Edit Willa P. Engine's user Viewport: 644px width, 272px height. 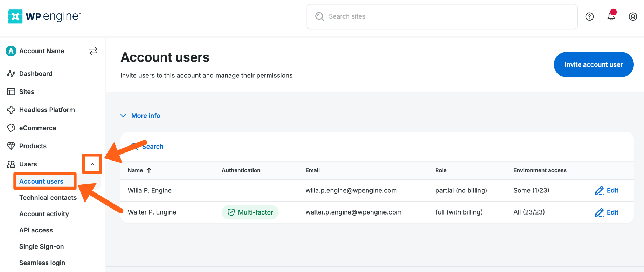[x=607, y=191]
